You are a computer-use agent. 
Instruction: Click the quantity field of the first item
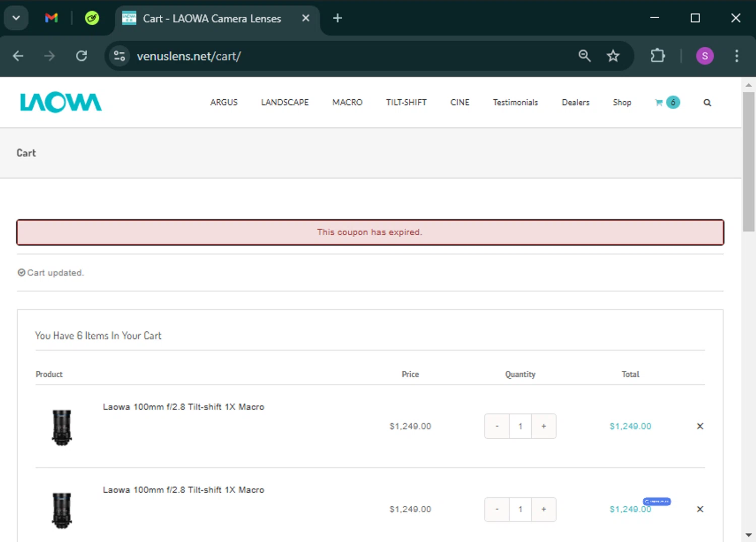520,426
